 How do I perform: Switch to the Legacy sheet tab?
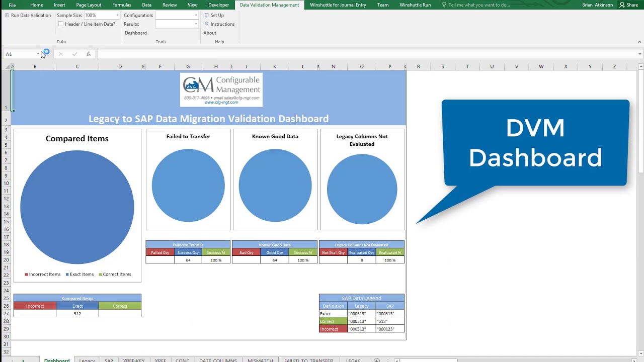pyautogui.click(x=87, y=360)
